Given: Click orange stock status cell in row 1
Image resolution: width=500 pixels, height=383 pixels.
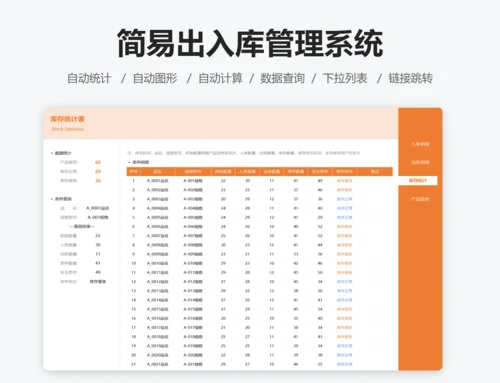Looking at the screenshot, I should [345, 181].
